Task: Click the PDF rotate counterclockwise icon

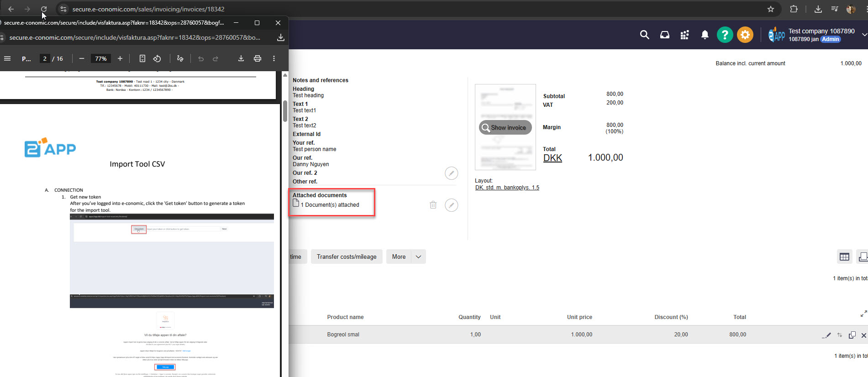Action: click(157, 58)
